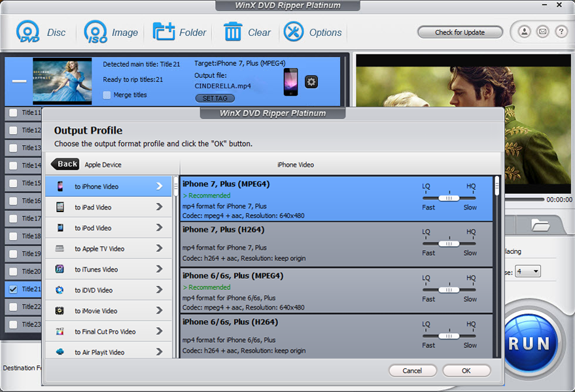Click the email envelope icon
This screenshot has height=392, width=575.
pos(543,32)
